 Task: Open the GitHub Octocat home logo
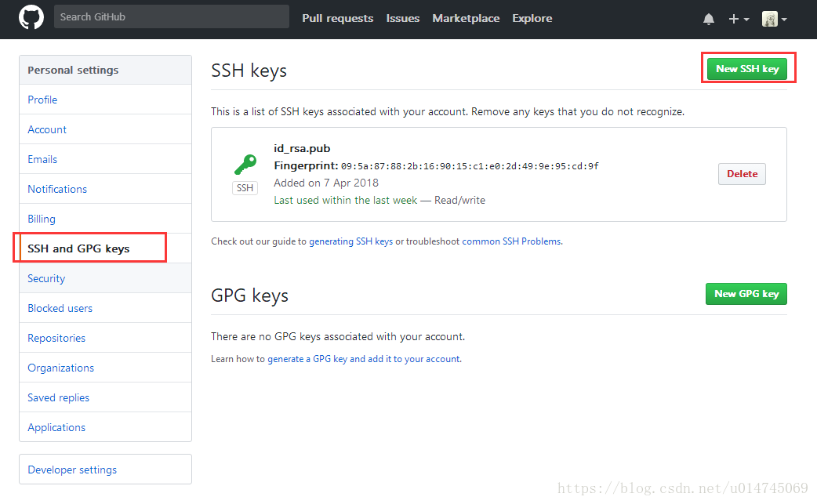coord(31,18)
